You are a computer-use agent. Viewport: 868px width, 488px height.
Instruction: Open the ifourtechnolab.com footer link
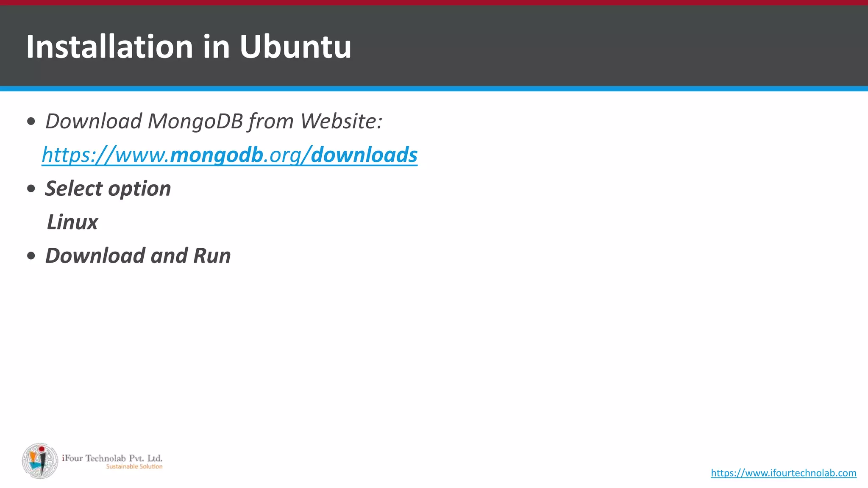point(784,473)
